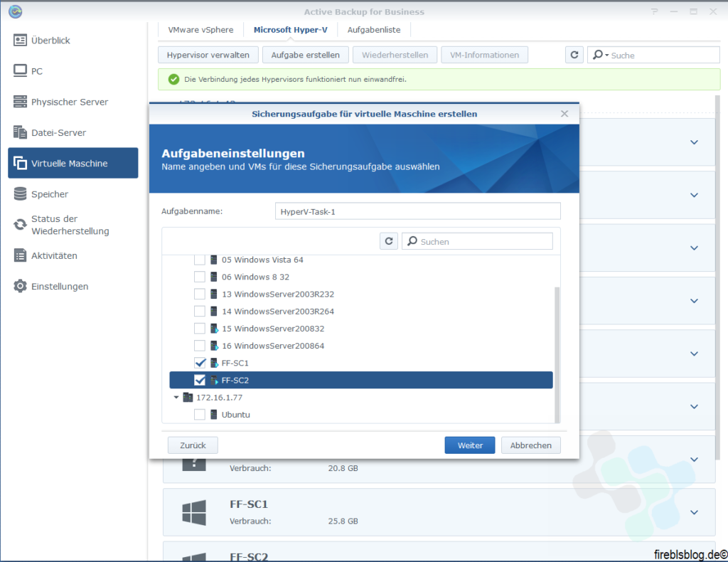Screen dimensions: 728x562
Task: Select the FF-SC2 tree row
Action: [360, 380]
